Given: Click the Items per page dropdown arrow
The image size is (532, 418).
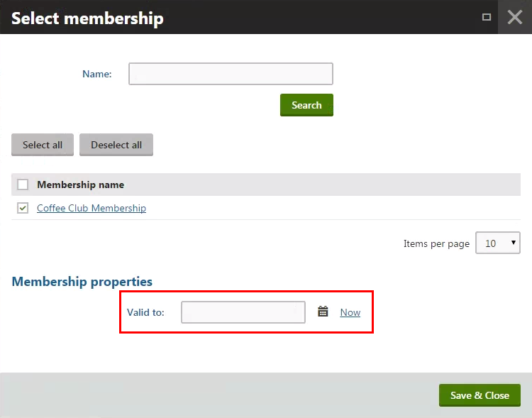Looking at the screenshot, I should tap(514, 243).
